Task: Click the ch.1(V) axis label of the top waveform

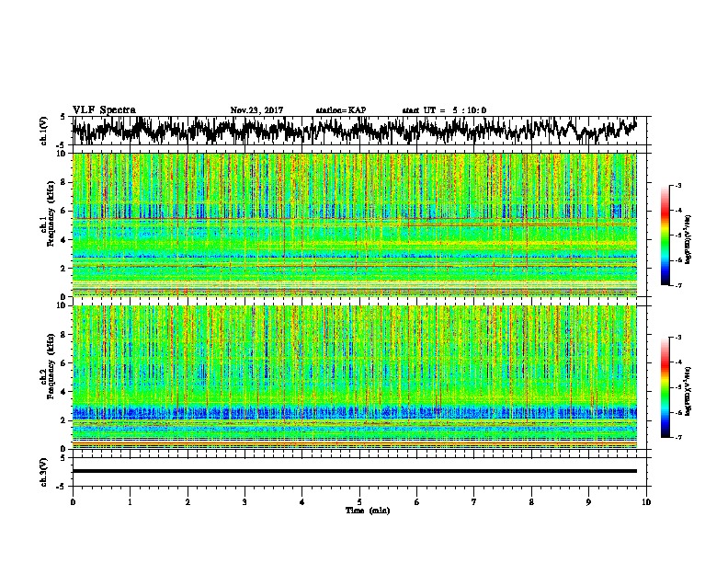Action: click(44, 131)
